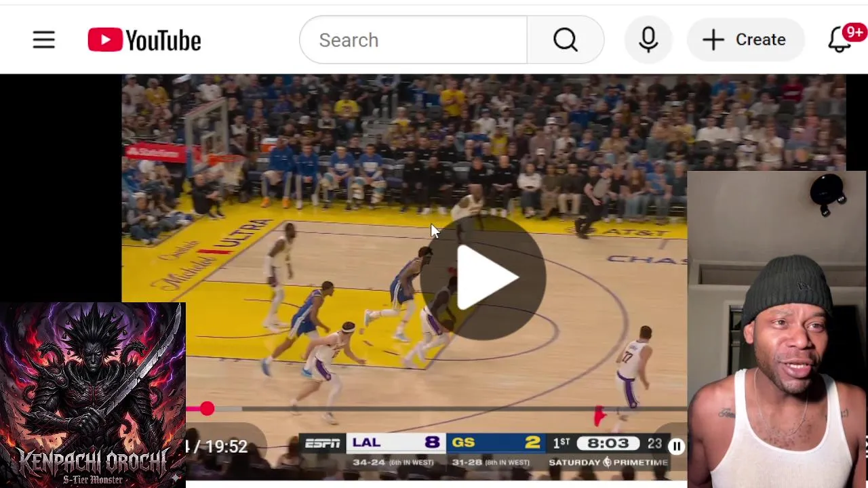Screen dimensions: 868x488
Task: Click the Search input field
Action: (x=413, y=40)
